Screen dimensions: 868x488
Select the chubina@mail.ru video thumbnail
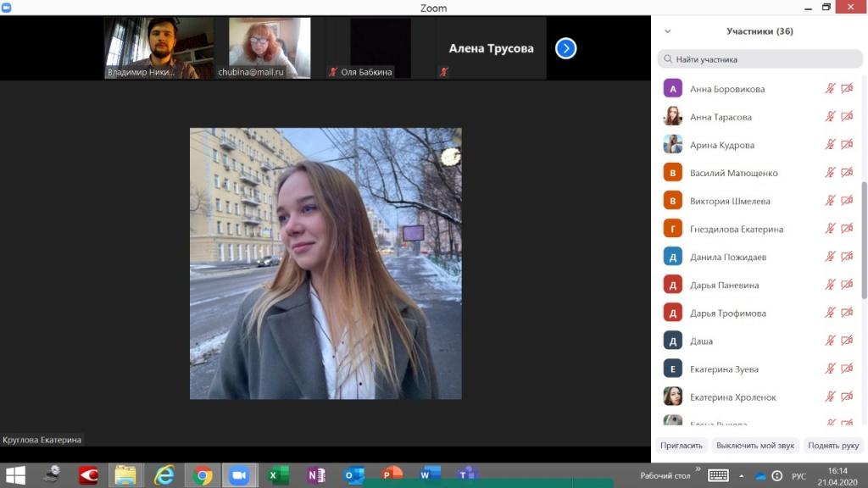pyautogui.click(x=270, y=48)
